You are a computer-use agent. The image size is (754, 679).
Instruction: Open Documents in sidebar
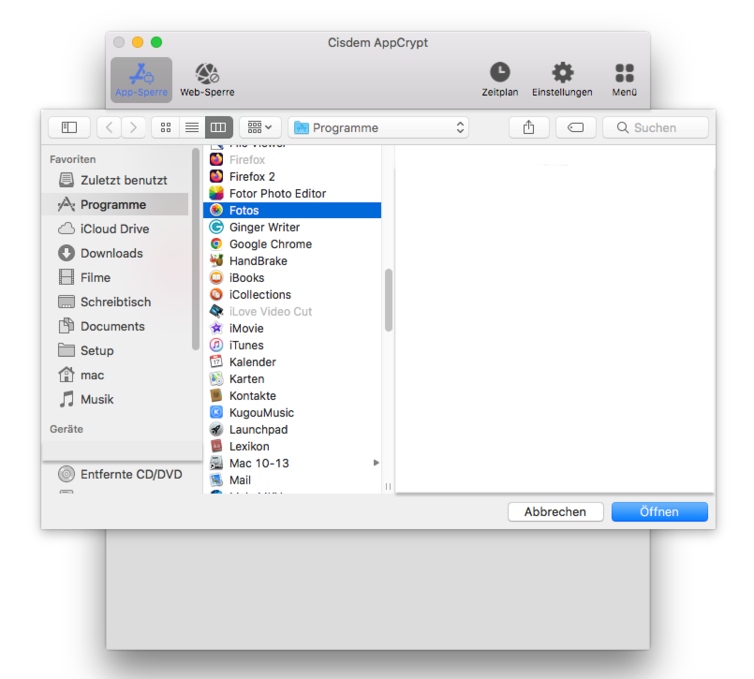coord(115,327)
